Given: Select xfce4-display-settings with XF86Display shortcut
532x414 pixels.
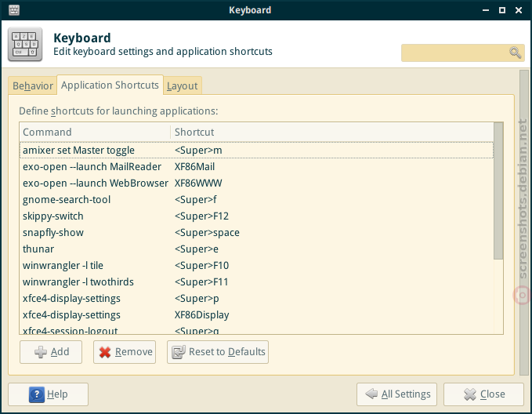Looking at the screenshot, I should (x=256, y=315).
